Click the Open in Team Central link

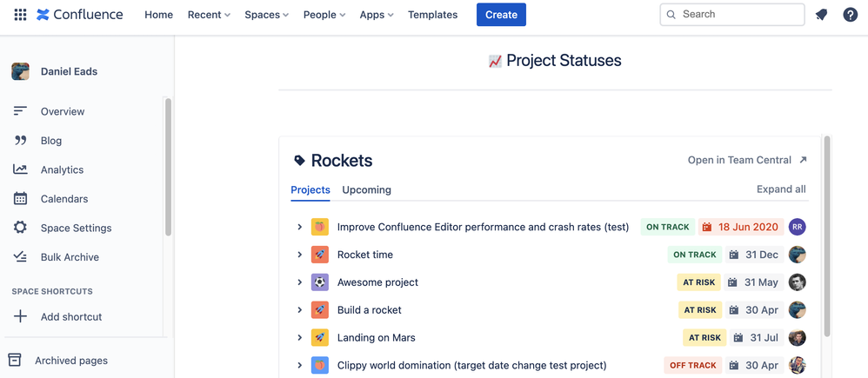(x=739, y=160)
